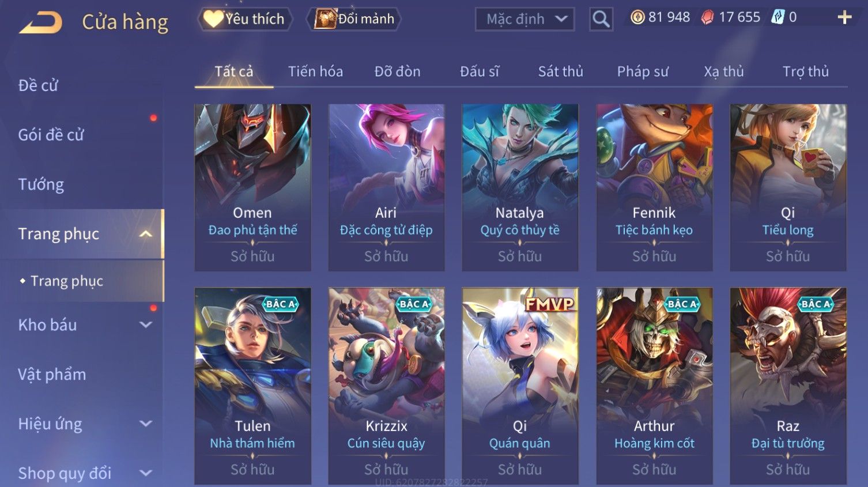Click the red gem currency icon
The width and height of the screenshot is (868, 487).
pos(707,17)
